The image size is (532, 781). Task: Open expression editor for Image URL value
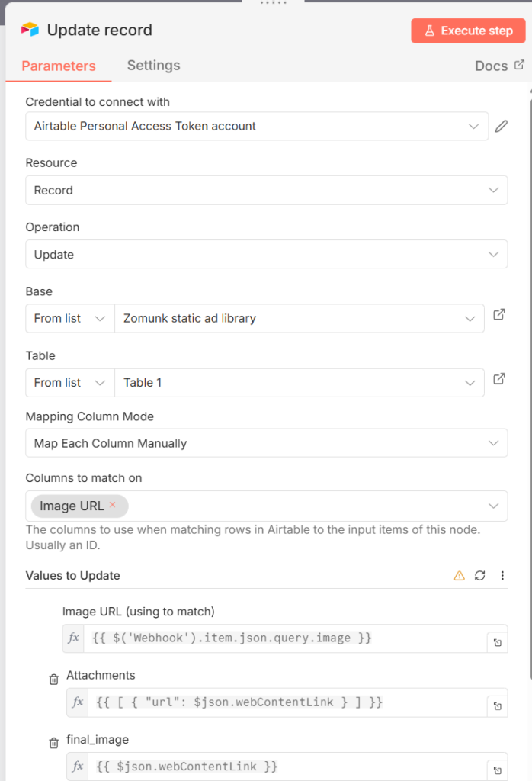pyautogui.click(x=497, y=643)
